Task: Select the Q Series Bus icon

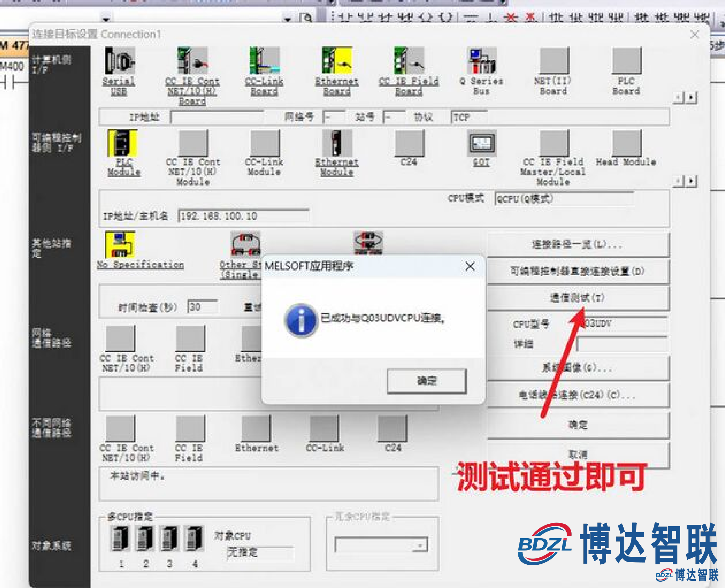Action: pos(482,61)
